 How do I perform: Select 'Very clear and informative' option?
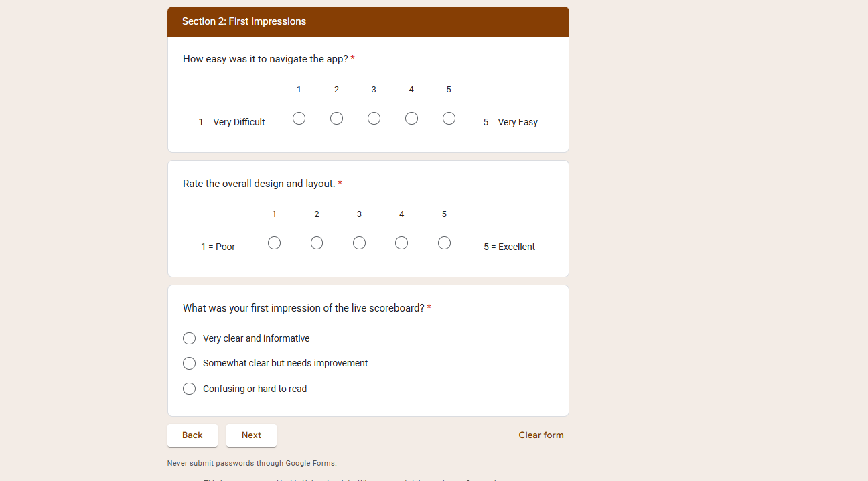tap(190, 338)
